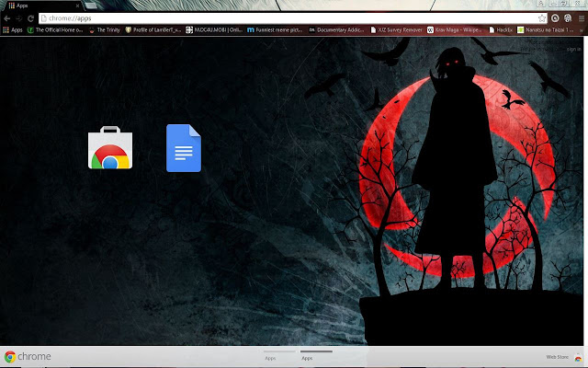Launch the Google Docs app

[x=184, y=148]
